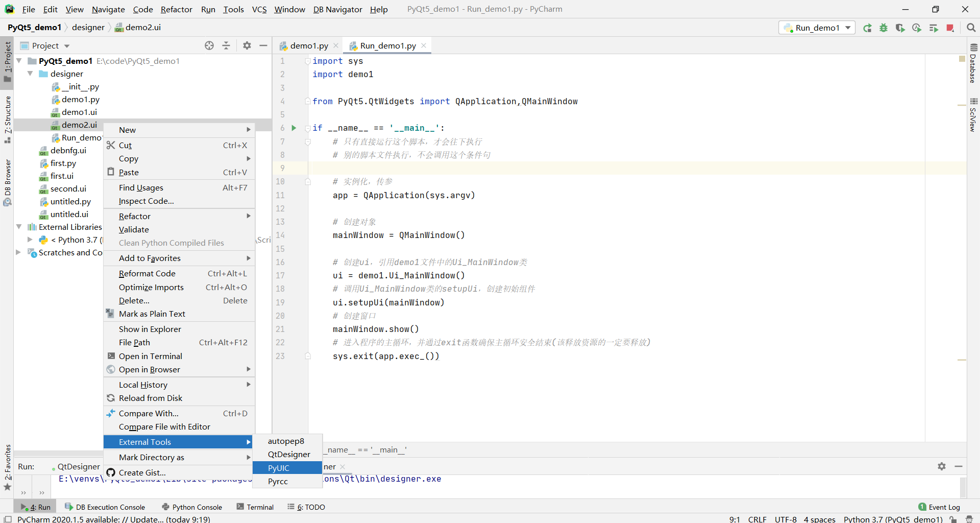Expand Scratches and Consoles node
This screenshot has height=523, width=980.
(19, 252)
